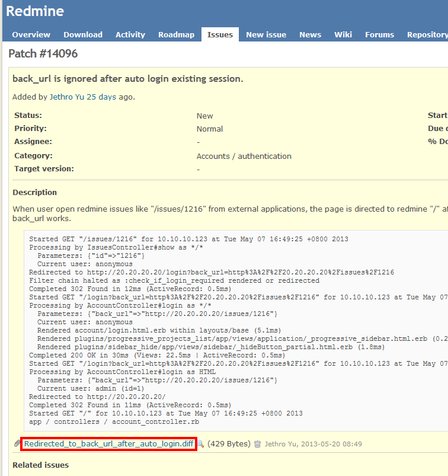Click the 'Processing by IssuesController#show' log line
The height and width of the screenshot is (476, 448).
coord(116,247)
